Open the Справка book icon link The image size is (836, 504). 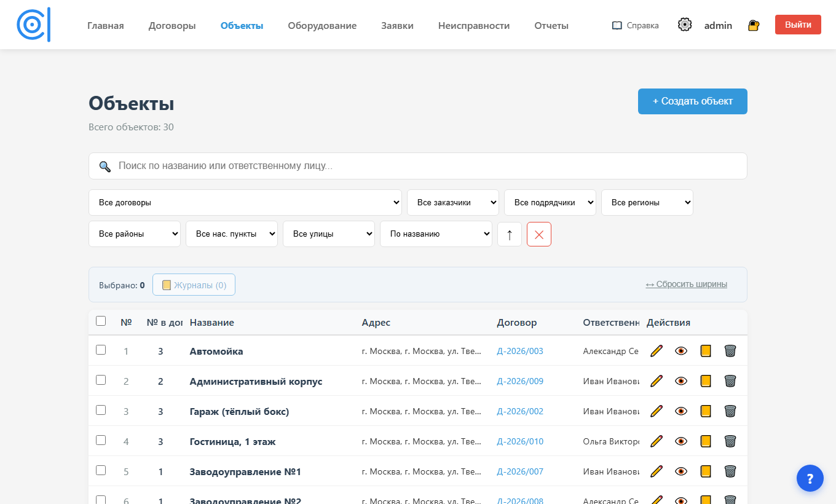click(635, 25)
